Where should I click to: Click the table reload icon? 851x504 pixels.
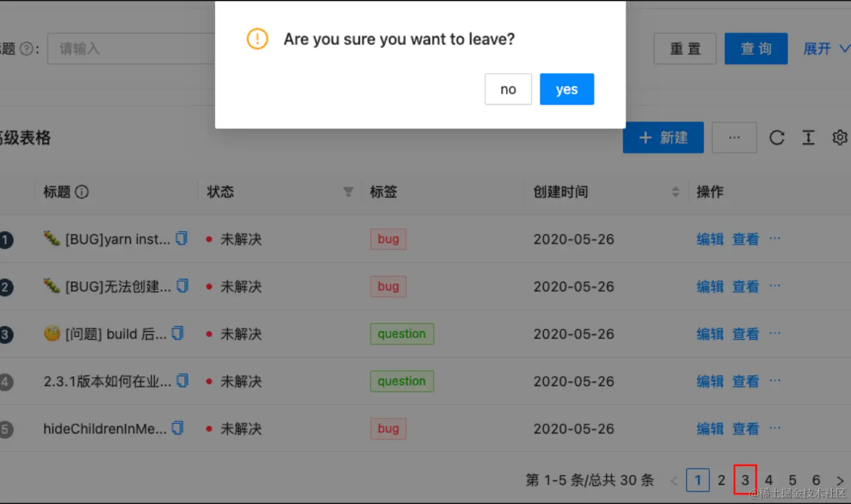777,138
